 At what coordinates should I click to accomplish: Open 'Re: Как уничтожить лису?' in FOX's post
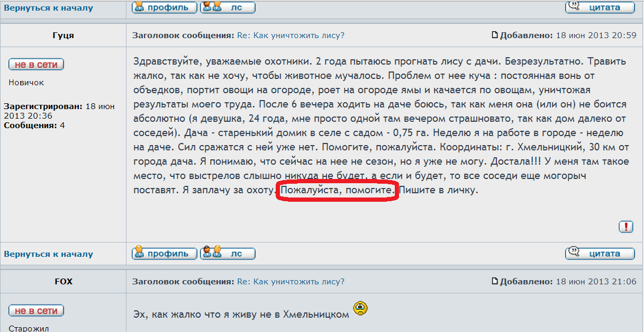coord(291,282)
